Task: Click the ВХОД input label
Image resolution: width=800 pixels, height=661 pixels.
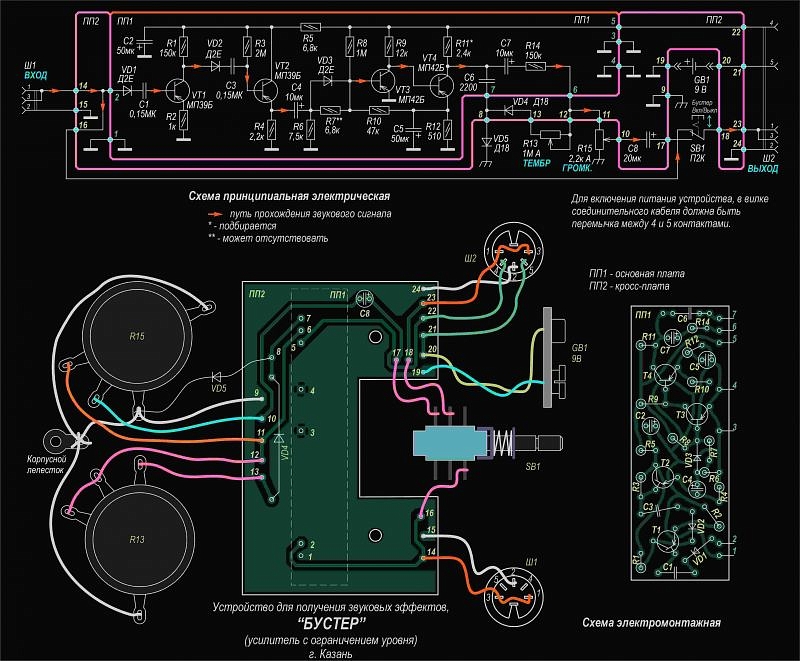Action: point(36,76)
